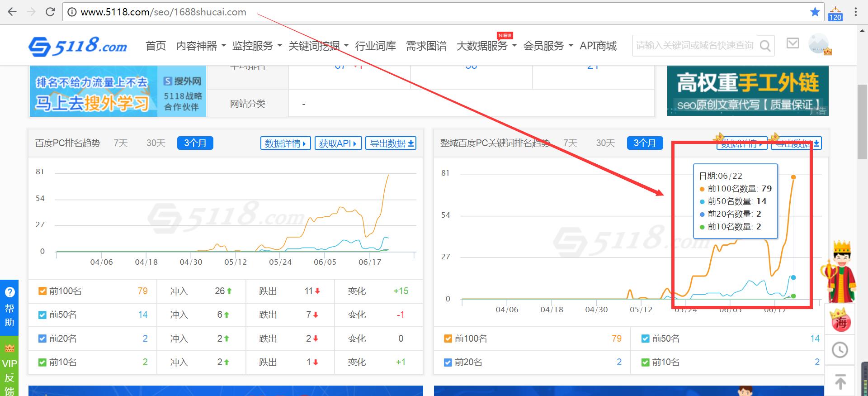Viewport: 868px width, 396px height.
Task: Expand the 大数据服务 dropdown menu
Action: pyautogui.click(x=487, y=46)
